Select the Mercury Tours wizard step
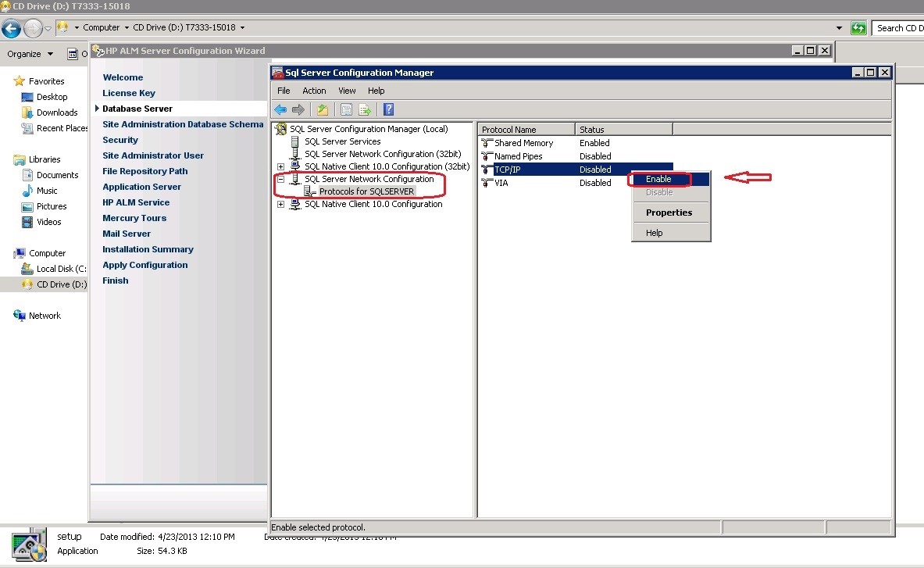The width and height of the screenshot is (924, 568). pyautogui.click(x=134, y=218)
